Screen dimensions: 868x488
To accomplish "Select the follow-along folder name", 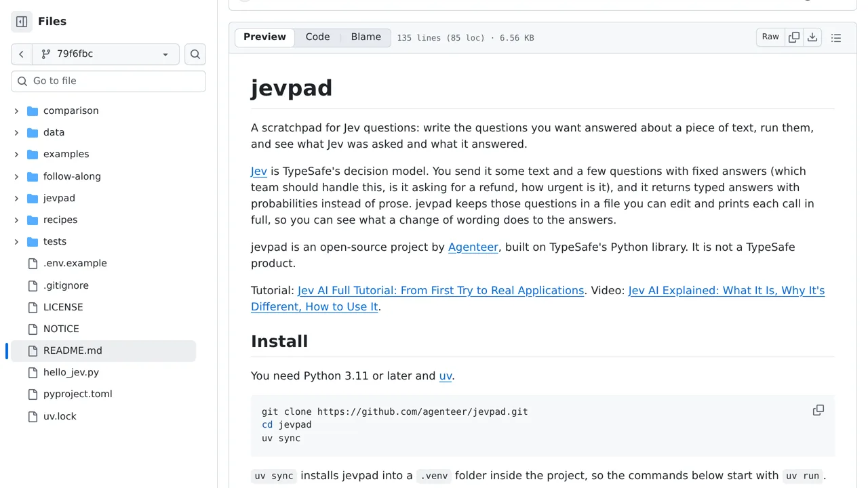I will pyautogui.click(x=72, y=176).
